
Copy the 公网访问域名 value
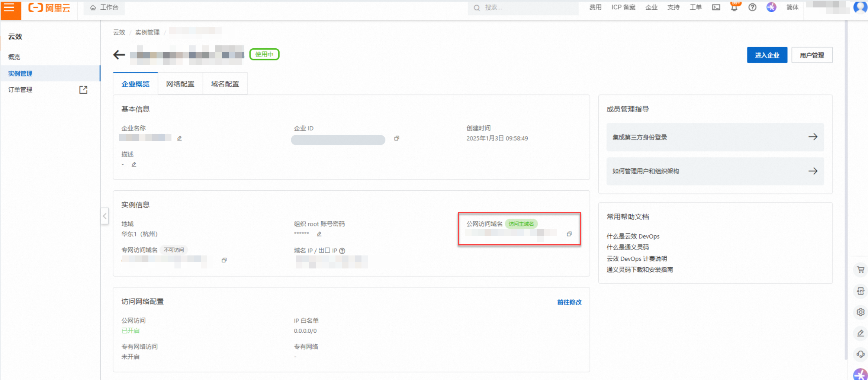tap(569, 234)
